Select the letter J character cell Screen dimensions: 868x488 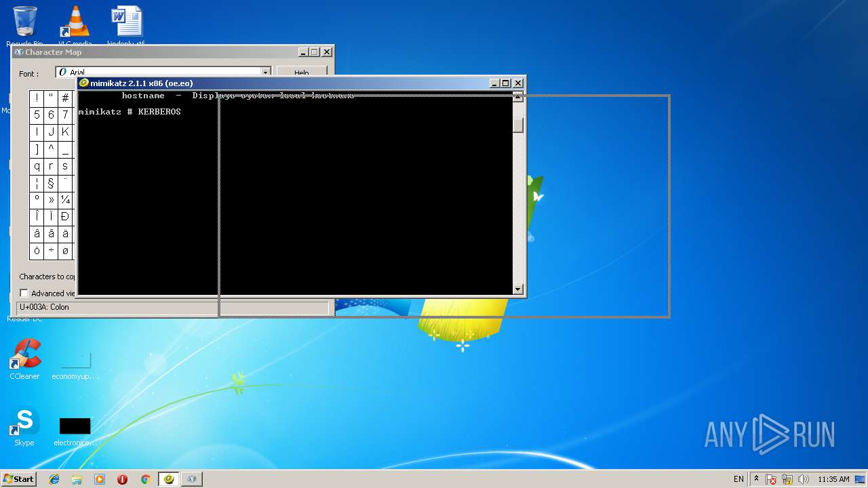click(x=51, y=132)
